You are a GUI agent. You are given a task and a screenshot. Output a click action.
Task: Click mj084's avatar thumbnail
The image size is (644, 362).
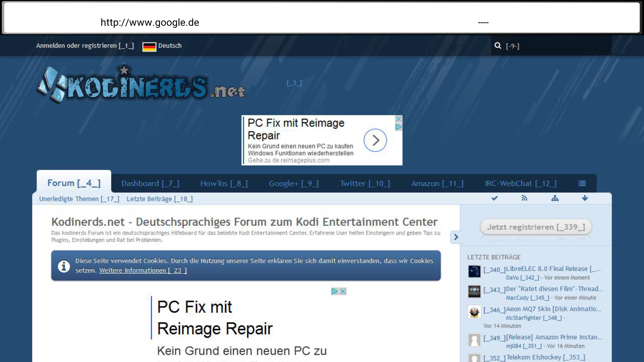(474, 340)
